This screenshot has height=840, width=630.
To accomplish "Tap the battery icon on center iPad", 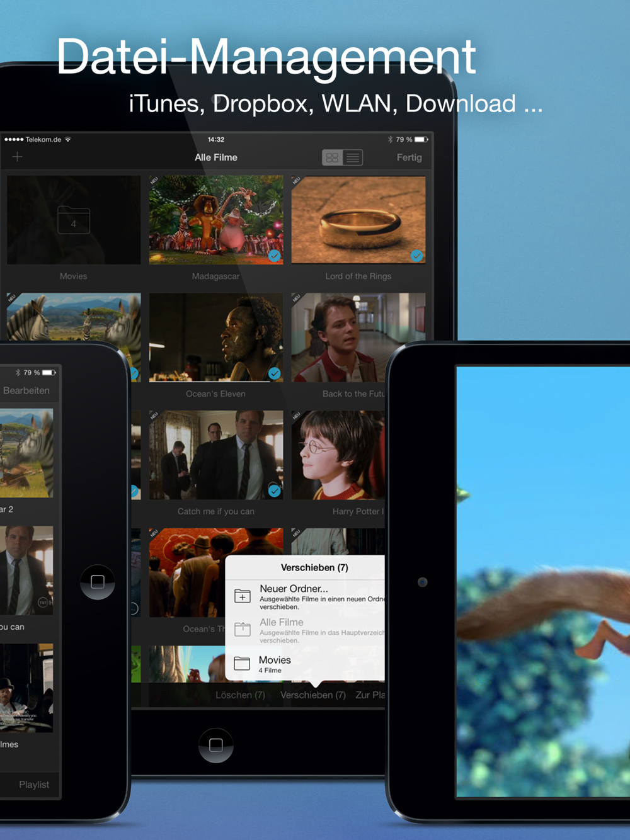I will click(421, 139).
